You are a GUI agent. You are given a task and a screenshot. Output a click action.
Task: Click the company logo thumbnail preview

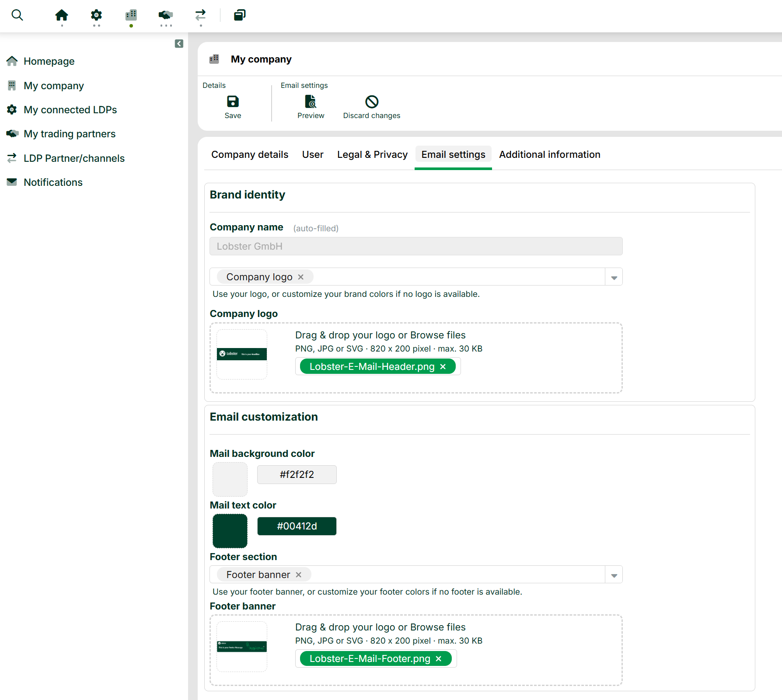pos(242,354)
